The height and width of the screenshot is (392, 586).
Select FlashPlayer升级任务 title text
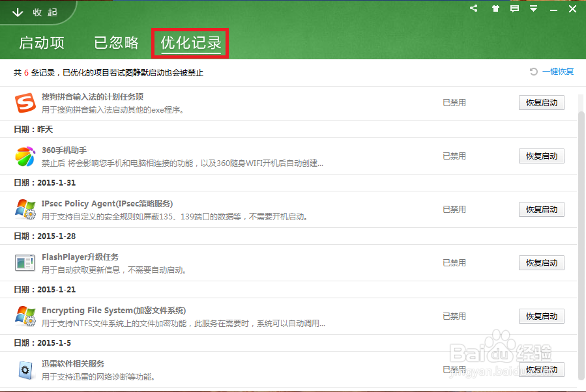(x=80, y=257)
